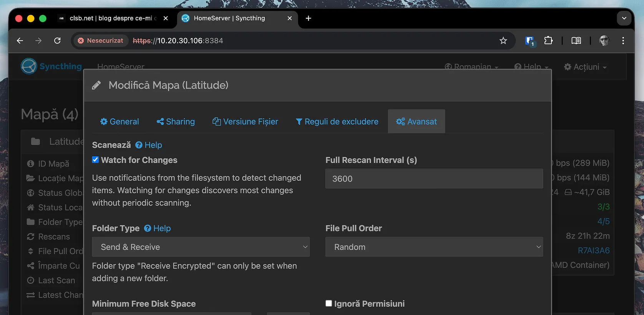Open the Help link beside Scanează

point(149,145)
